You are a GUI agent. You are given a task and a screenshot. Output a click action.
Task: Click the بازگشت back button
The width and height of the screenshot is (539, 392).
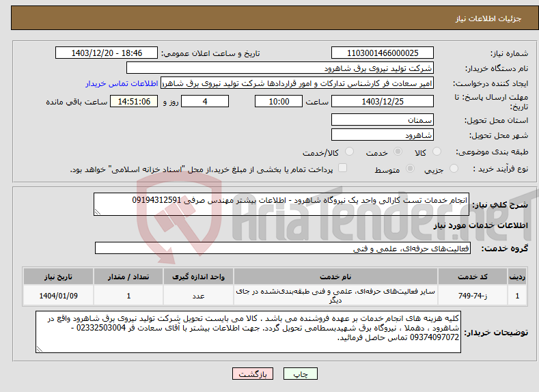click(253, 374)
